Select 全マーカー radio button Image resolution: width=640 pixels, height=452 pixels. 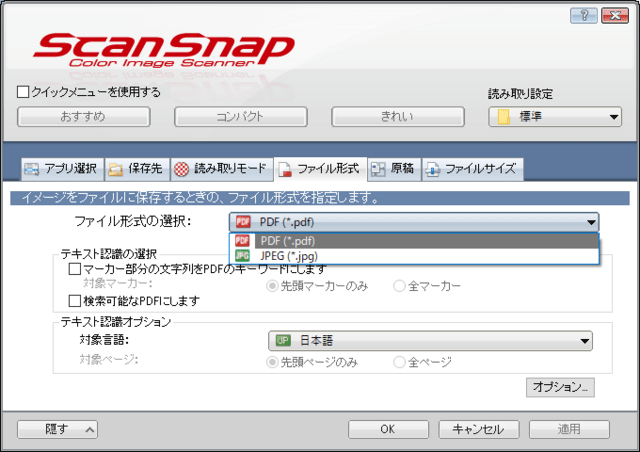(399, 286)
